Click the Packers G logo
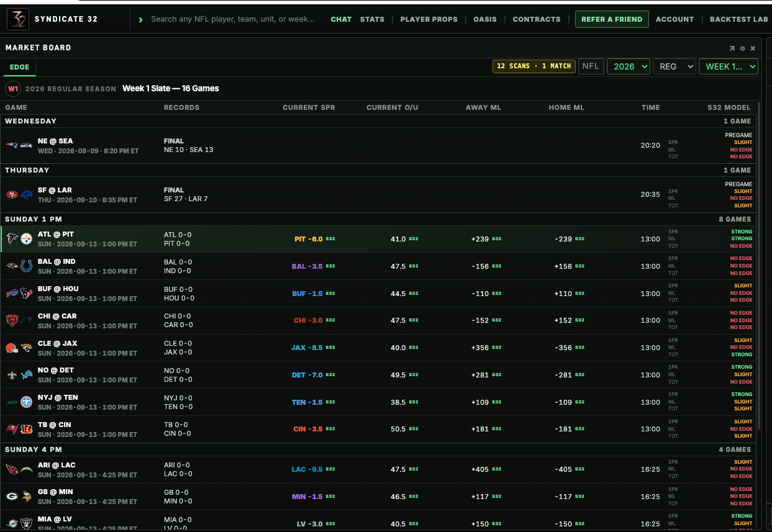772x532 pixels. [x=12, y=497]
